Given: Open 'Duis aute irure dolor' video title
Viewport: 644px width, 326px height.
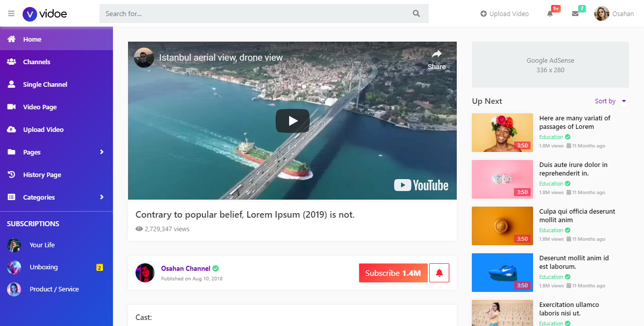Looking at the screenshot, I should pos(573,169).
